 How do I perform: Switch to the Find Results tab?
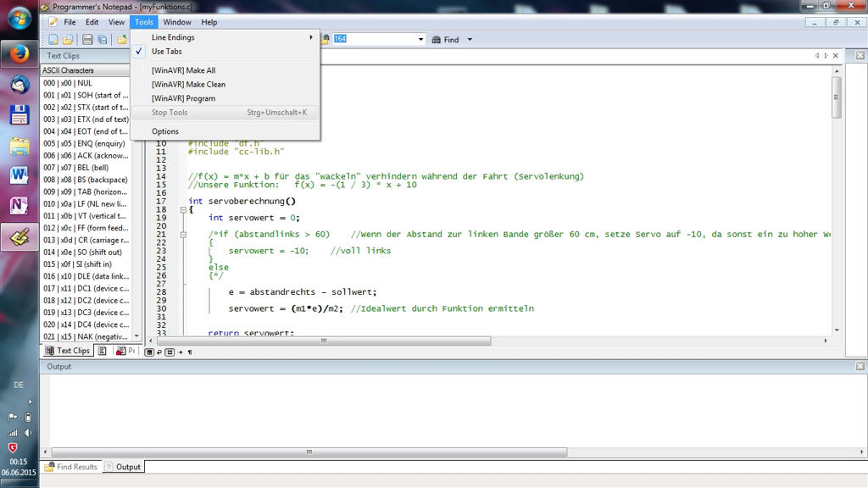71,467
